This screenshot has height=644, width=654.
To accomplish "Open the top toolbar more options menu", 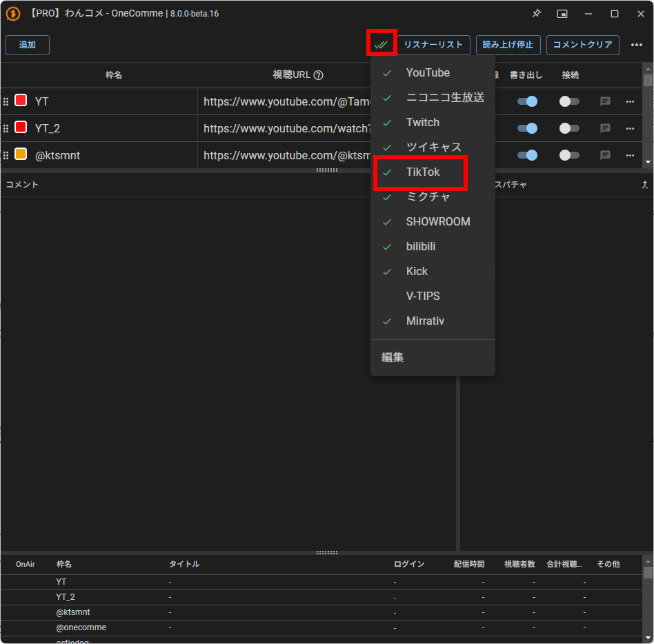I will click(x=637, y=45).
